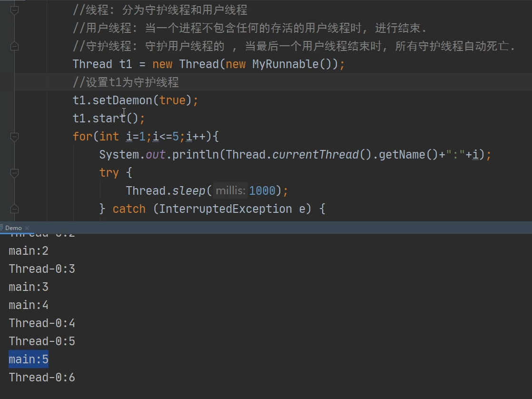
Task: Collapse the try statement via gutter marker
Action: click(14, 172)
